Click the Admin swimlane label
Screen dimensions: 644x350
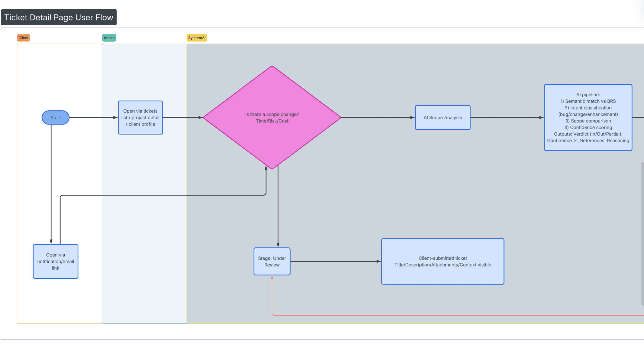click(109, 38)
